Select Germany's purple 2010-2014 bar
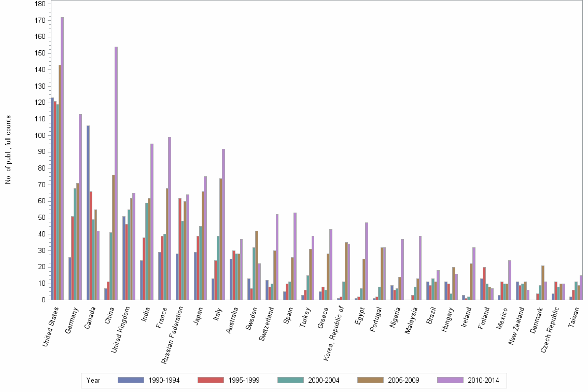 pos(80,207)
